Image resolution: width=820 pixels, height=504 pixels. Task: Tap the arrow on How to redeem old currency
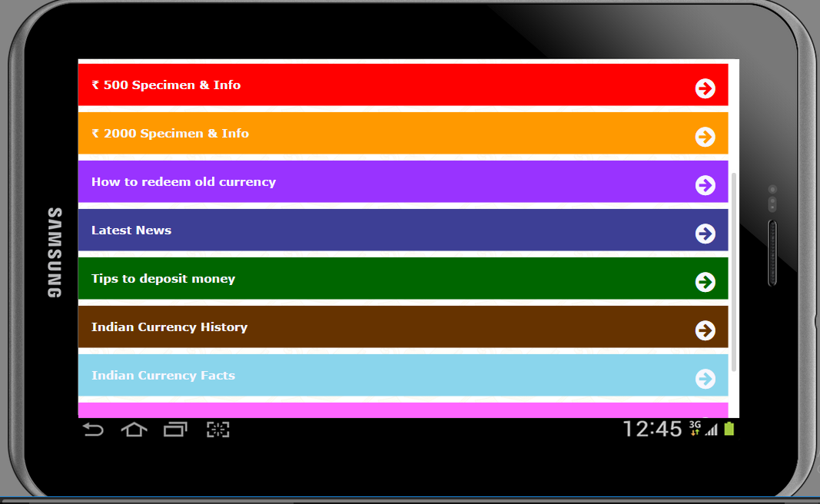705,185
